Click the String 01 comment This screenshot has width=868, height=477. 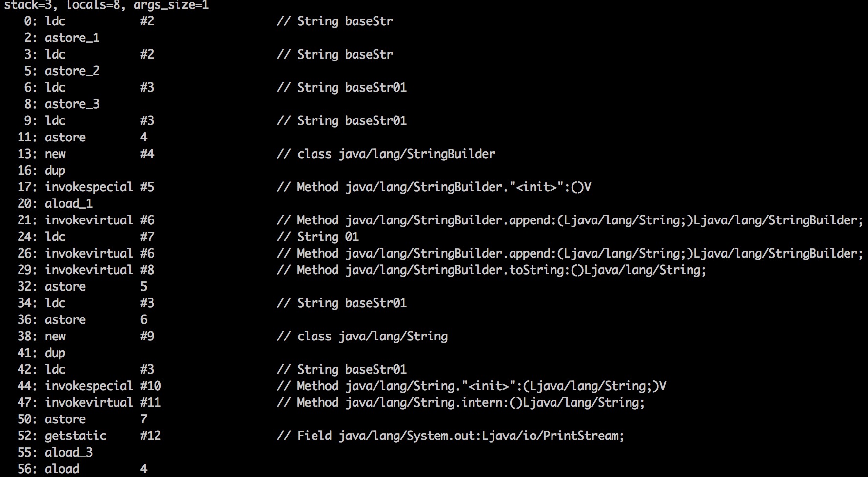[x=318, y=237]
